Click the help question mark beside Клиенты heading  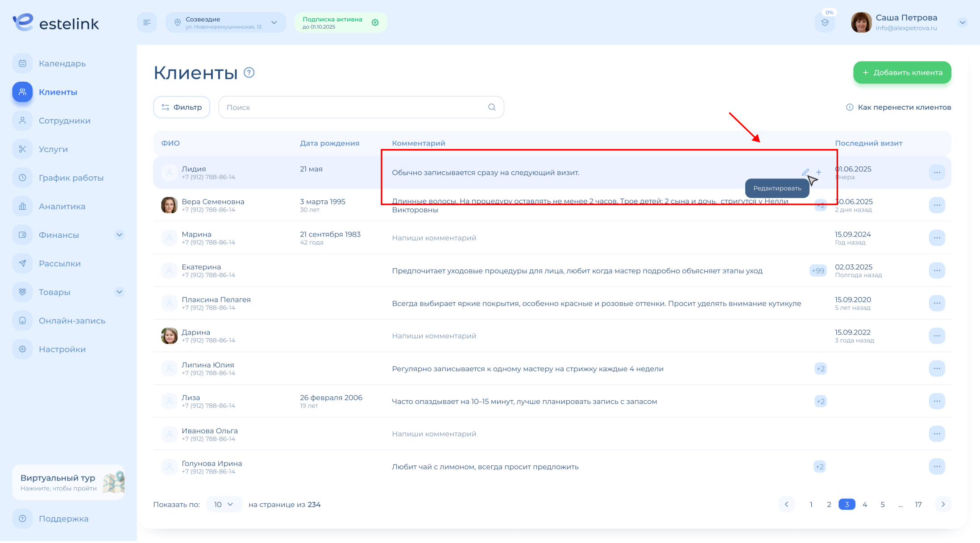pos(249,73)
